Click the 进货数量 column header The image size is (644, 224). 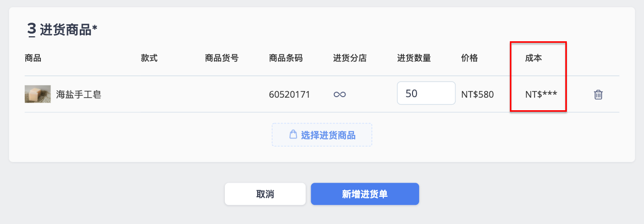coord(414,58)
